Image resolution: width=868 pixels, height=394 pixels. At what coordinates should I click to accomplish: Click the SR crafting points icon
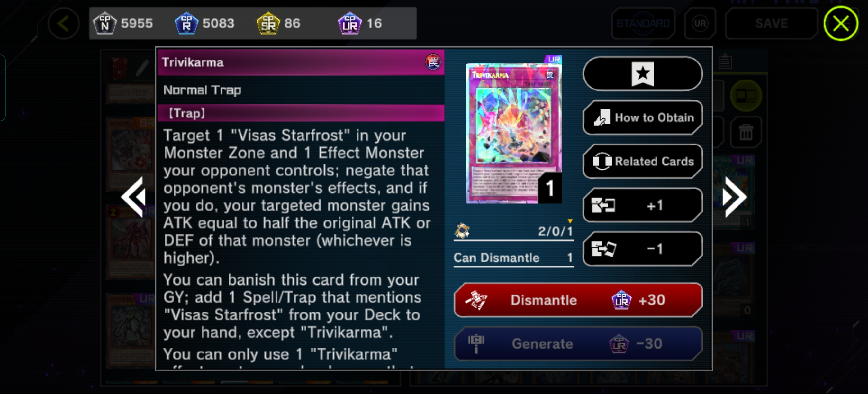(x=268, y=23)
